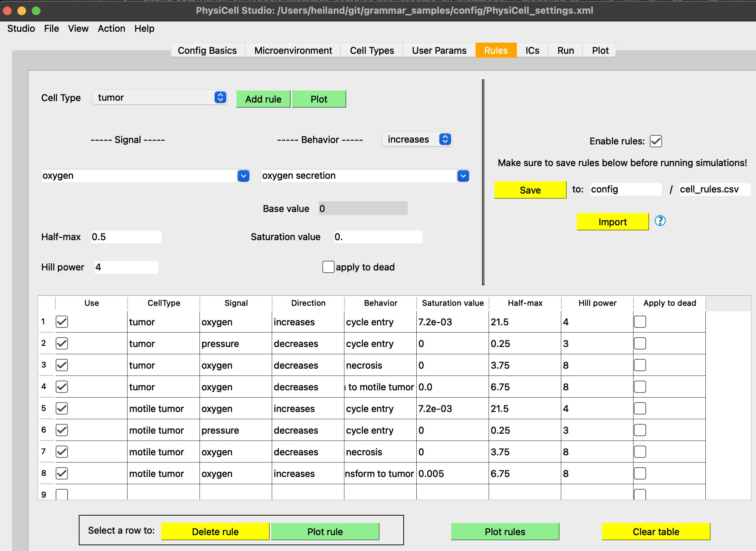Click the 'necrosis' behavior cell in row 3
Image resolution: width=756 pixels, height=551 pixels.
(380, 365)
